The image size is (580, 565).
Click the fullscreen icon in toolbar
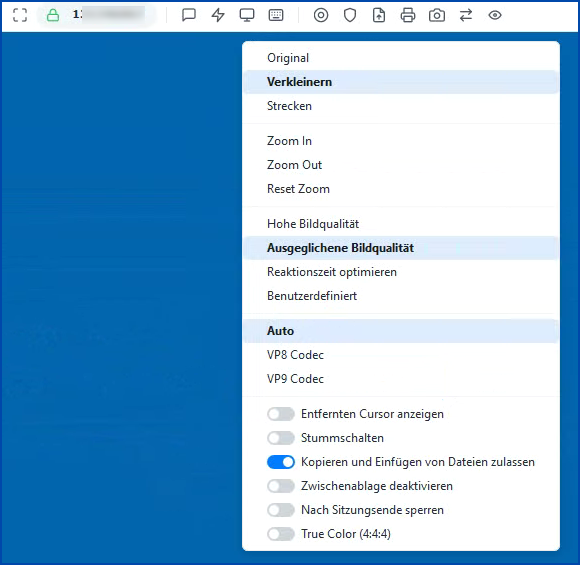tap(20, 15)
